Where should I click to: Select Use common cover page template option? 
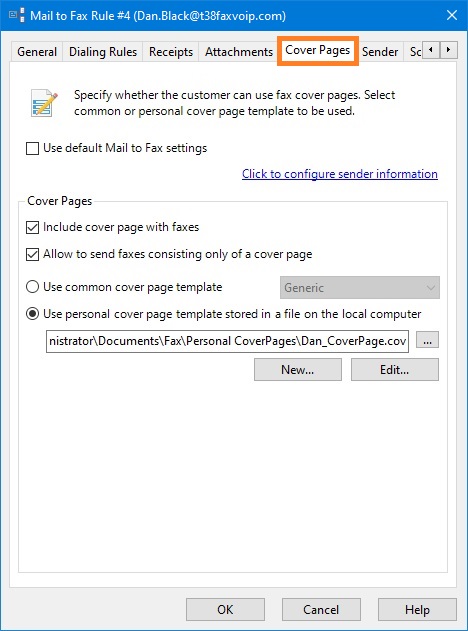(x=32, y=287)
